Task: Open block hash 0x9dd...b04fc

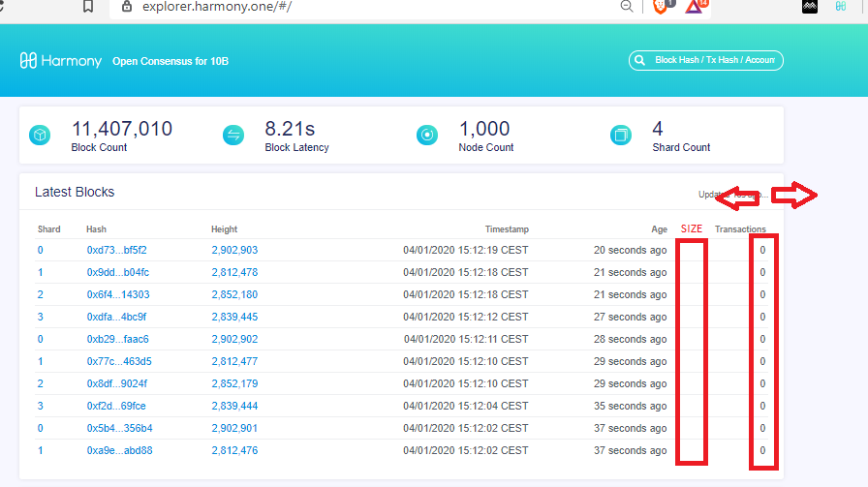Action: (x=118, y=272)
